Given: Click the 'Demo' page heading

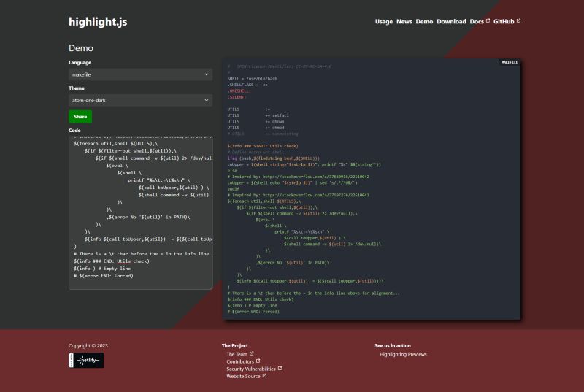Looking at the screenshot, I should click(x=81, y=48).
